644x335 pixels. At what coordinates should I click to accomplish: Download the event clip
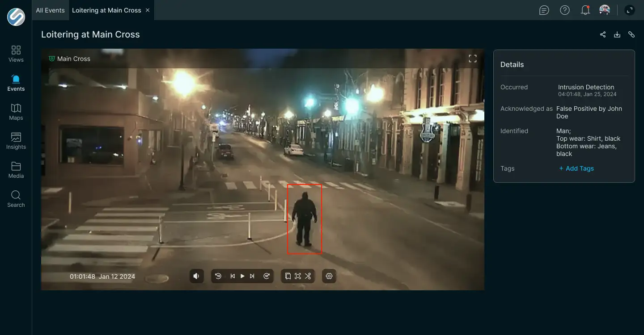617,34
